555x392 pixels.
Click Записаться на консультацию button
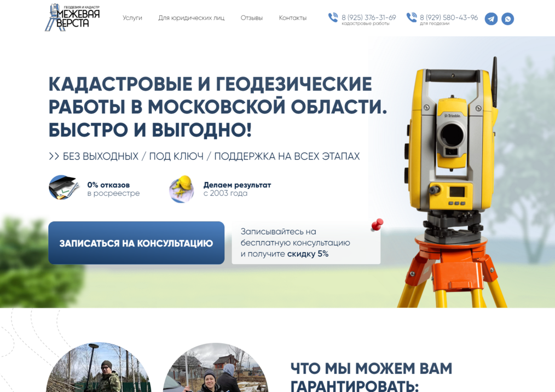point(136,243)
